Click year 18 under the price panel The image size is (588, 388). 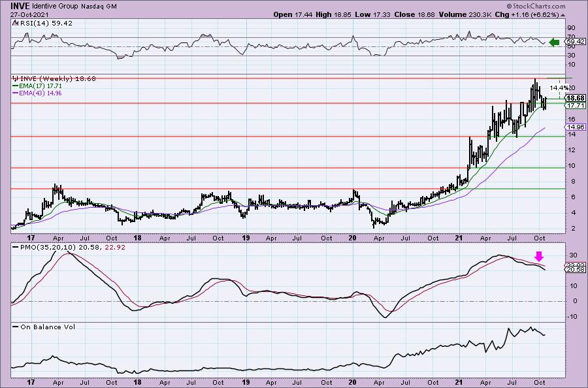(138, 238)
